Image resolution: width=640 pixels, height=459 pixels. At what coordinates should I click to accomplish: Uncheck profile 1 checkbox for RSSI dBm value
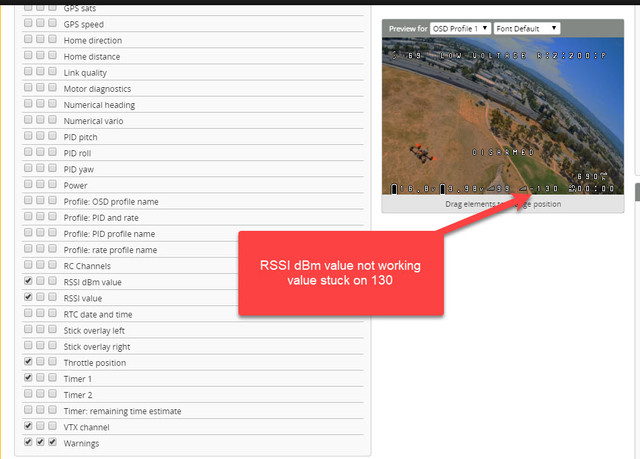tap(28, 280)
